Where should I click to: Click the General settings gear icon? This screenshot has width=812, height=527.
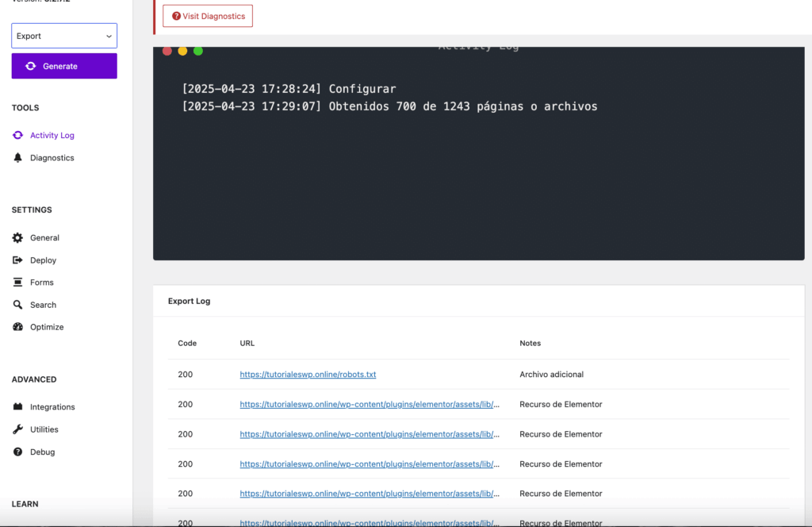coord(17,237)
